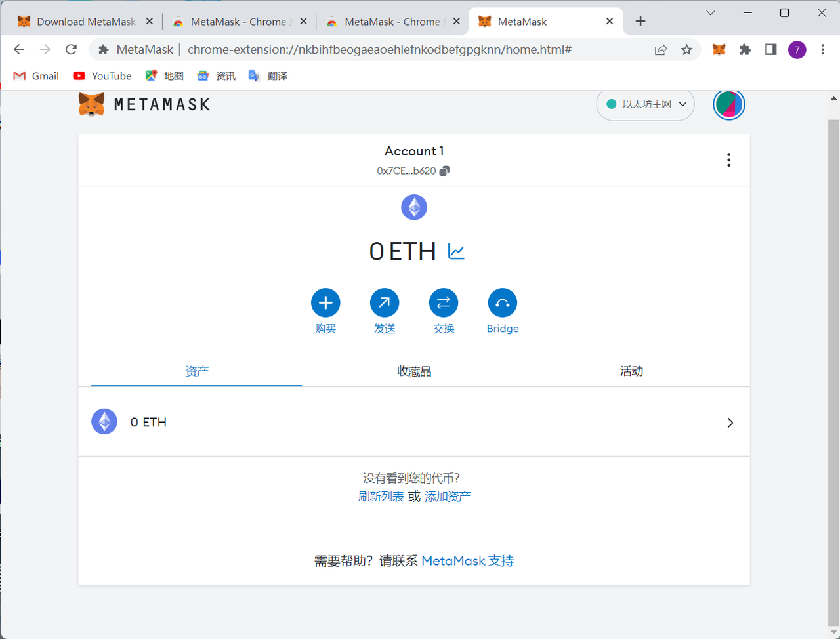This screenshot has width=840, height=639.
Task: Open a new browser tab
Action: click(x=640, y=22)
